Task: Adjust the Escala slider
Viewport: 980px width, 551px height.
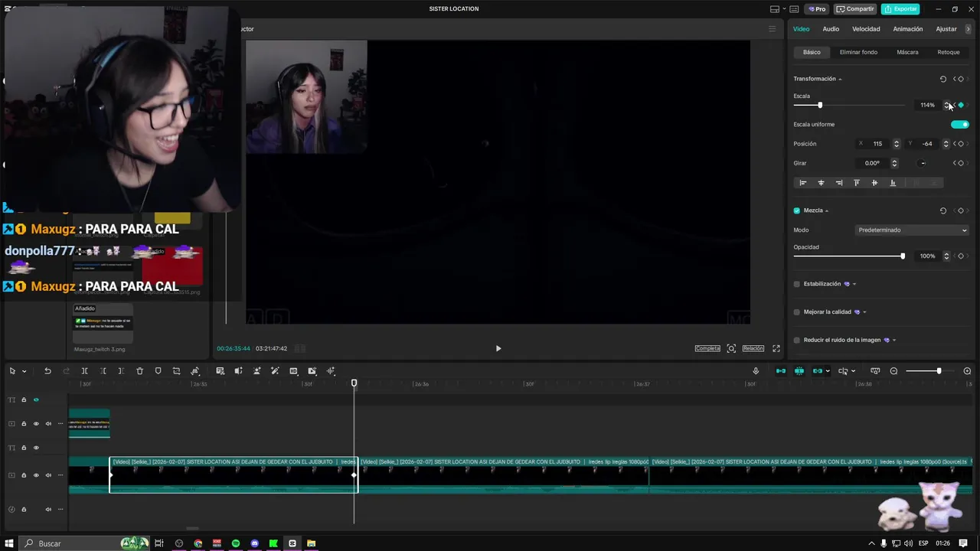Action: [820, 105]
